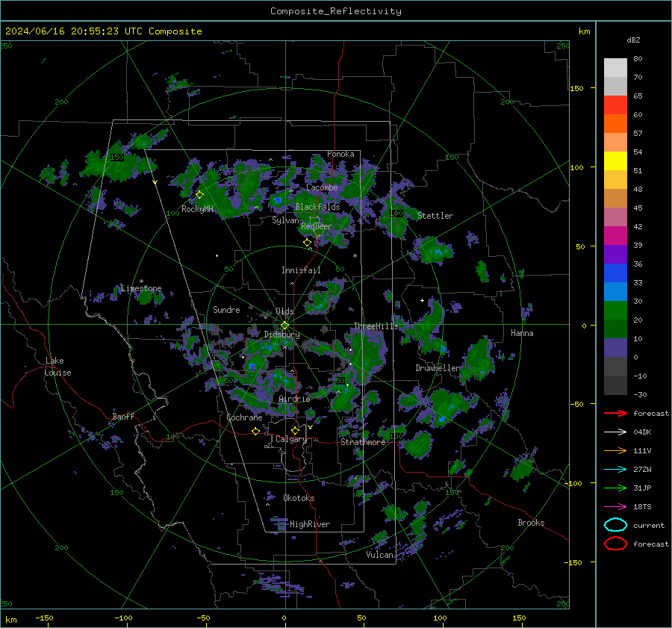Click the red forecast arrow in legend
The image size is (672, 628).
pyautogui.click(x=615, y=413)
